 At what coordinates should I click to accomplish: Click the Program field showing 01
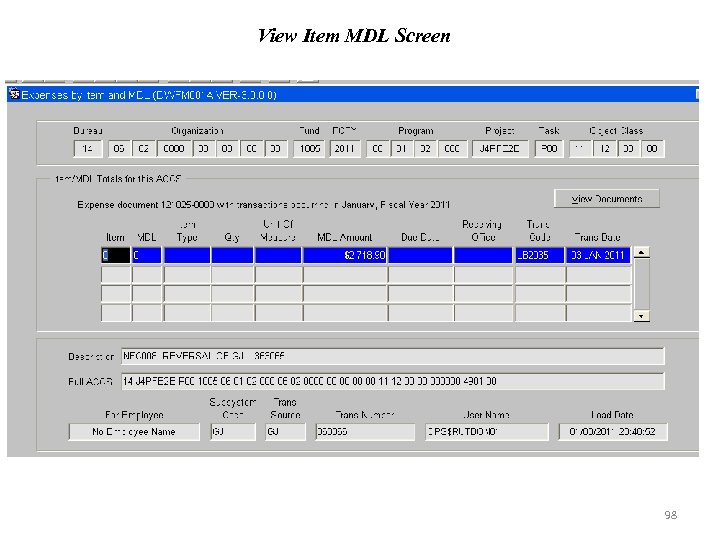(x=401, y=149)
